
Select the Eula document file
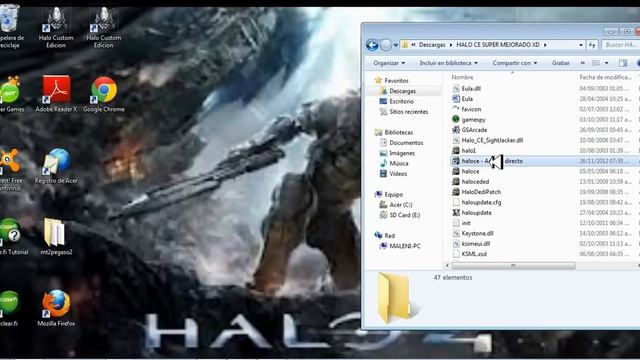point(467,99)
